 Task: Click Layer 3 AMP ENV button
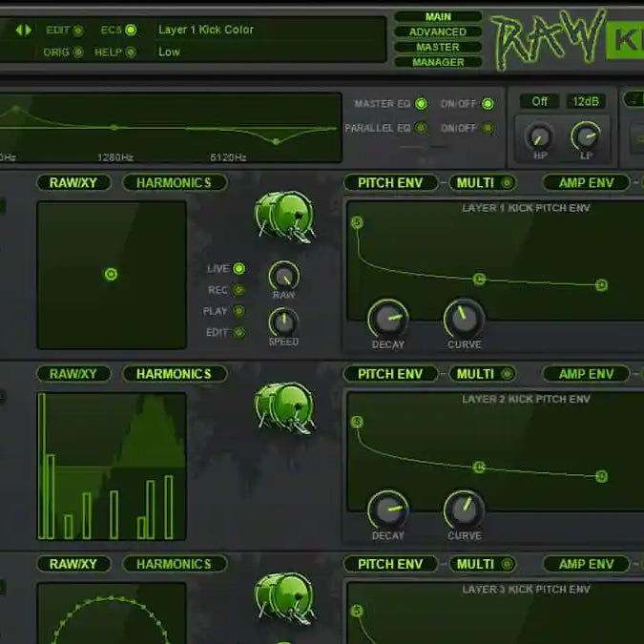(586, 564)
